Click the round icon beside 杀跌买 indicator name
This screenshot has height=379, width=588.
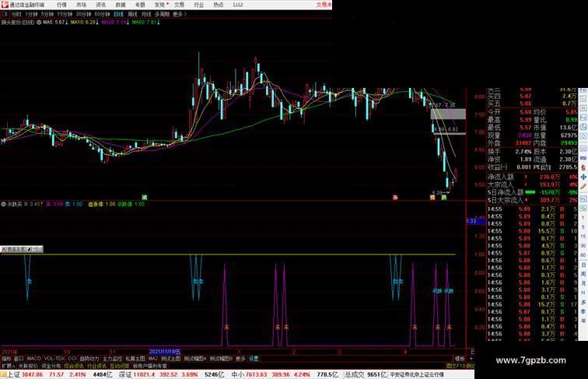pyautogui.click(x=4, y=204)
